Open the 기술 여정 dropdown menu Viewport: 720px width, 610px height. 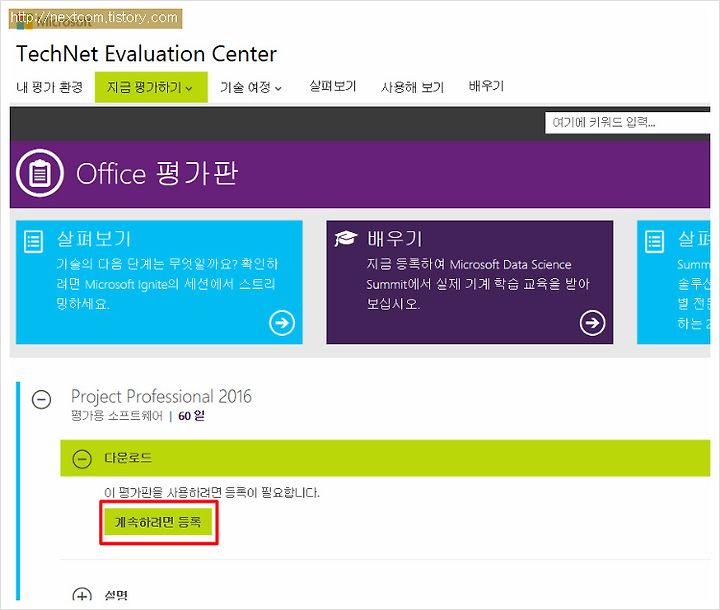251,87
